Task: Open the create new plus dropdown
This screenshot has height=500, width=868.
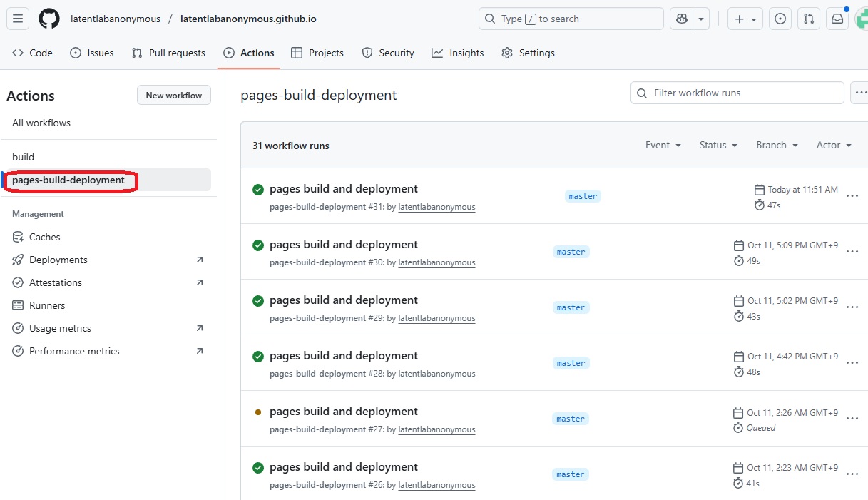Action: [x=745, y=19]
